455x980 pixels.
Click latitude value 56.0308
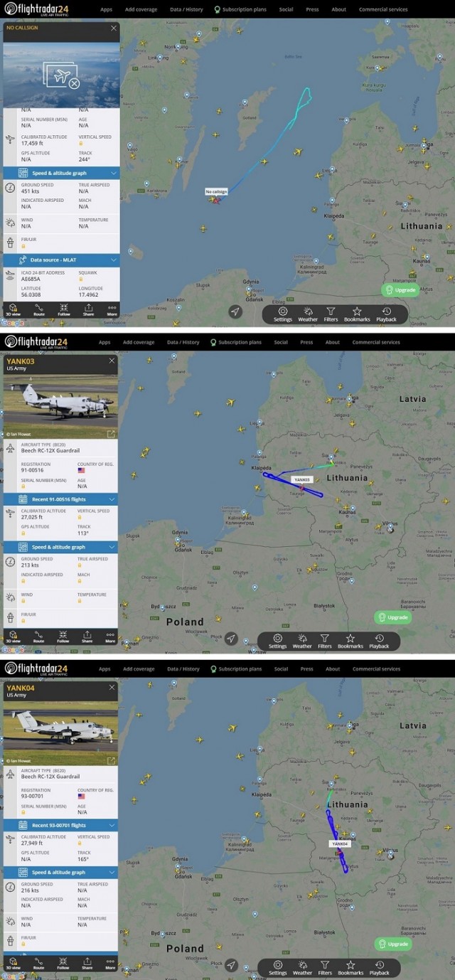pos(31,294)
